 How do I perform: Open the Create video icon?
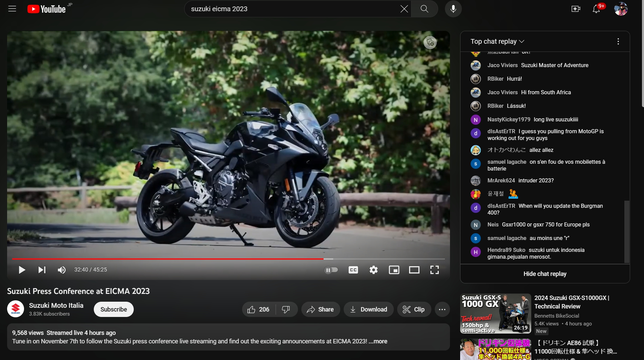(x=576, y=9)
